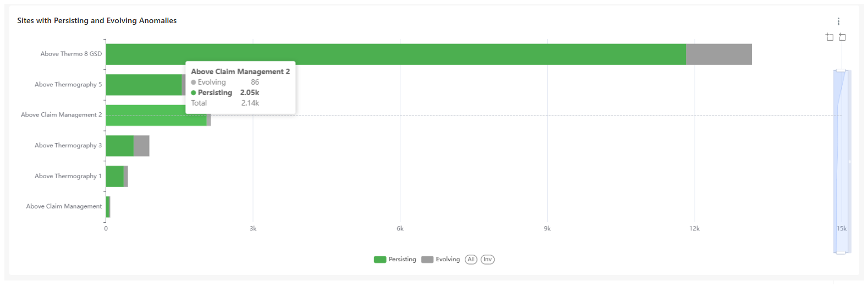Viewport: 868px width, 286px height.
Task: Click the zoom reset icon
Action: [842, 37]
